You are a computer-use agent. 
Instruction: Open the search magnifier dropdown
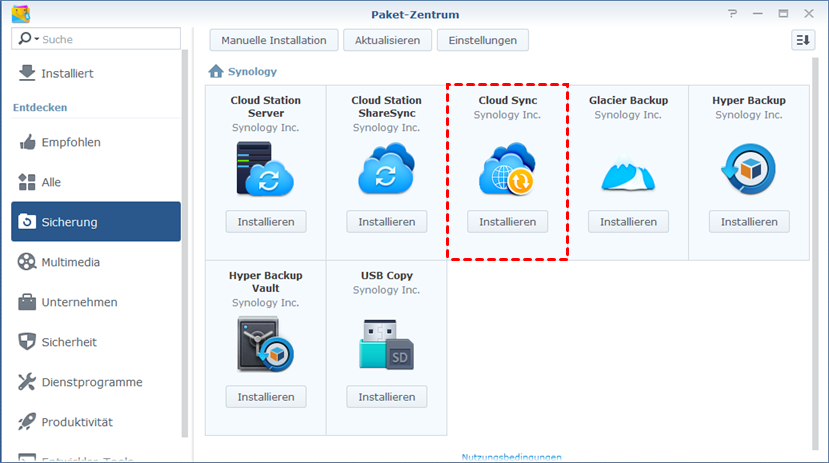[x=29, y=39]
